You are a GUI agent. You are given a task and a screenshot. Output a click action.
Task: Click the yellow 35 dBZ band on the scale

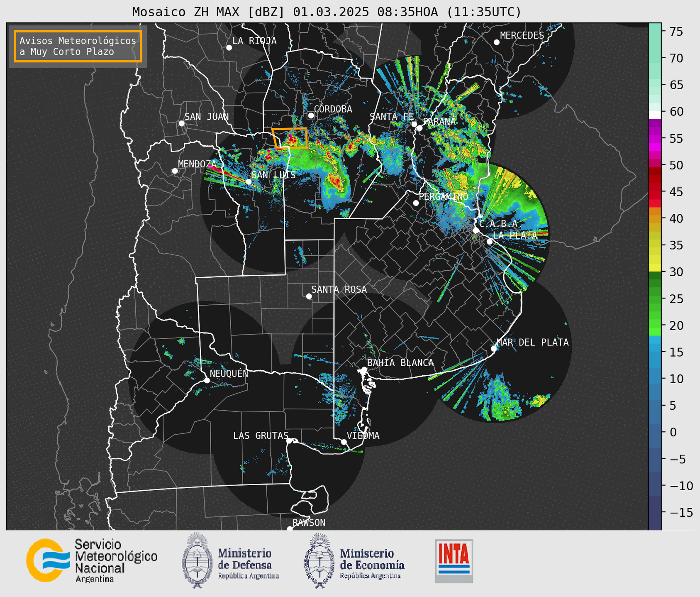click(655, 245)
